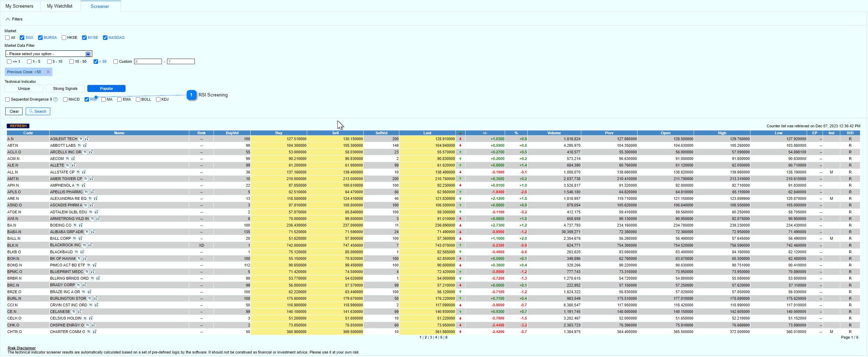Select the Screener tab
The image size is (868, 357).
(x=100, y=6)
